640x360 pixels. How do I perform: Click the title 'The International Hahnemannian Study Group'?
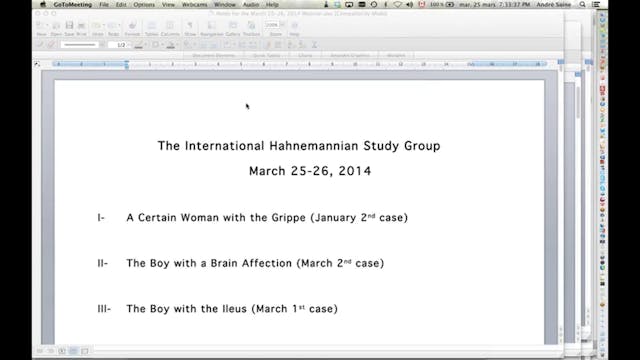(x=299, y=146)
